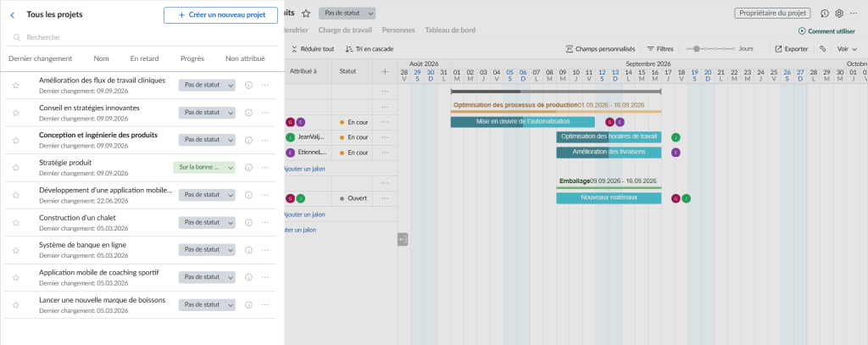Screen dimensions: 868x345
Task: Click Créer un nouveau projet button
Action: coord(221,15)
